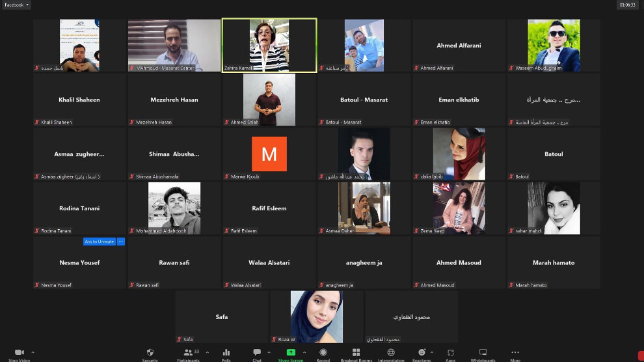Open the Facebook live dropdown at top-left

(16, 5)
